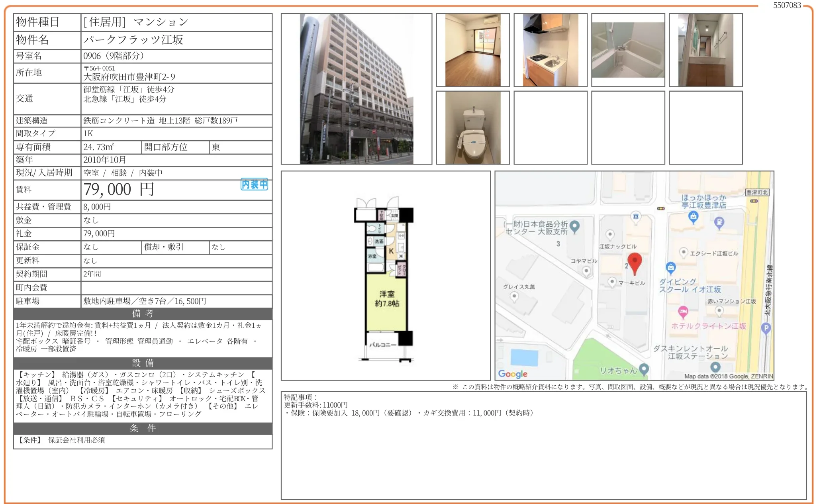Click the リオちゃん map marker
This screenshot has height=504, width=819.
tap(644, 369)
